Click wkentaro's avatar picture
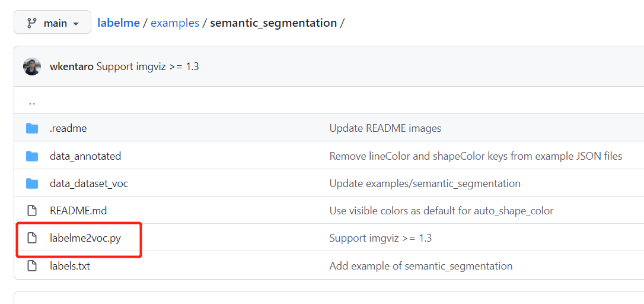644x304 pixels. click(32, 66)
